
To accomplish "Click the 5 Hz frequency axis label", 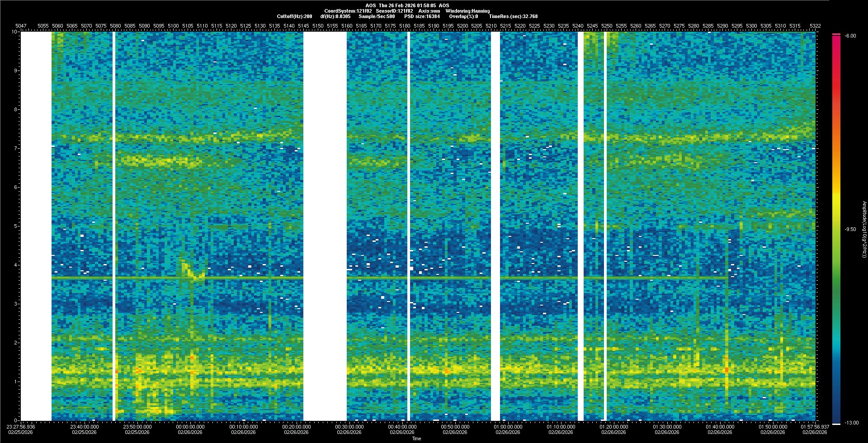I will 16,226.
